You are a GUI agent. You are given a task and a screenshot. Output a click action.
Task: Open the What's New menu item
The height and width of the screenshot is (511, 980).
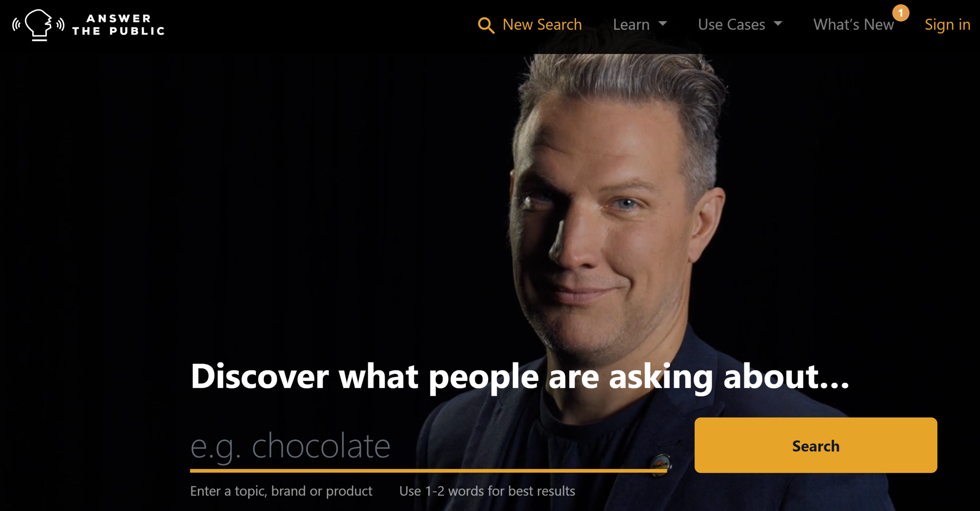(853, 24)
